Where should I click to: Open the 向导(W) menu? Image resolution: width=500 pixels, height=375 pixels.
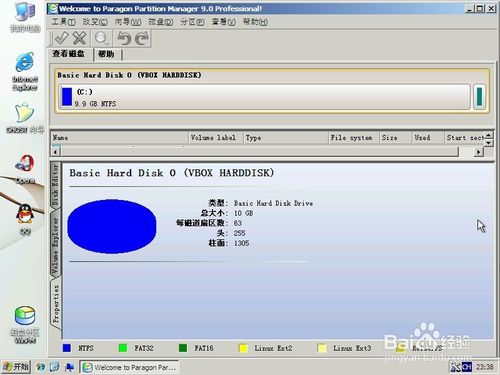click(x=128, y=22)
